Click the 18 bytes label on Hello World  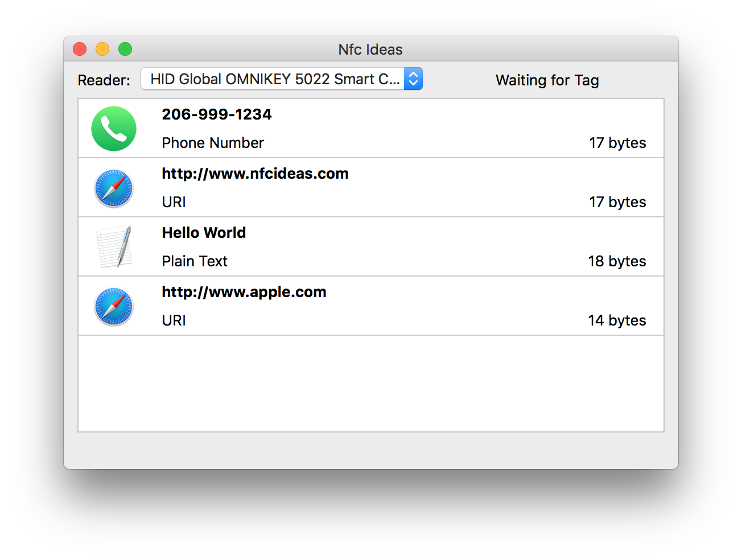(x=617, y=261)
